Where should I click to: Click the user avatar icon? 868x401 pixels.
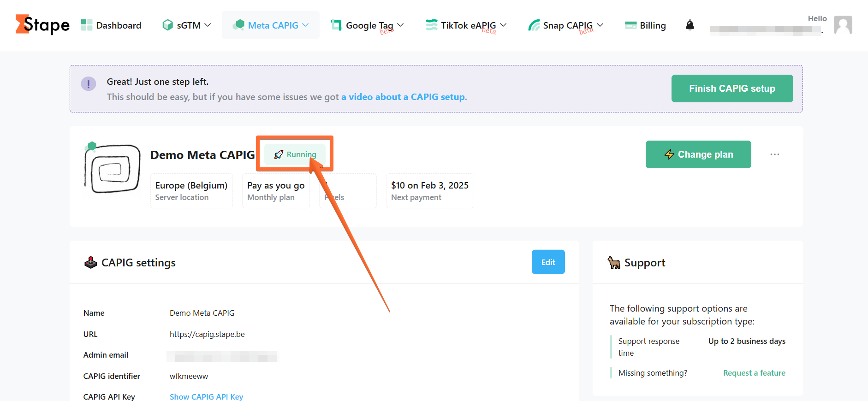[843, 25]
